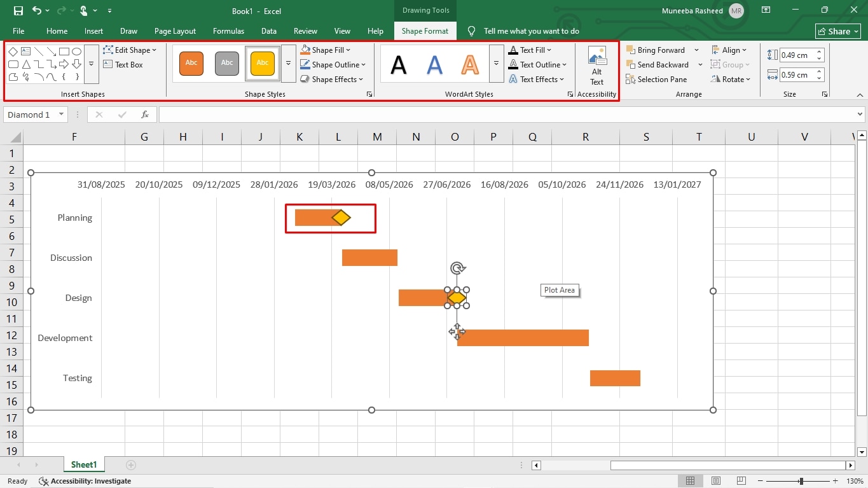
Task: Add a new sheet with plus icon
Action: (x=131, y=465)
